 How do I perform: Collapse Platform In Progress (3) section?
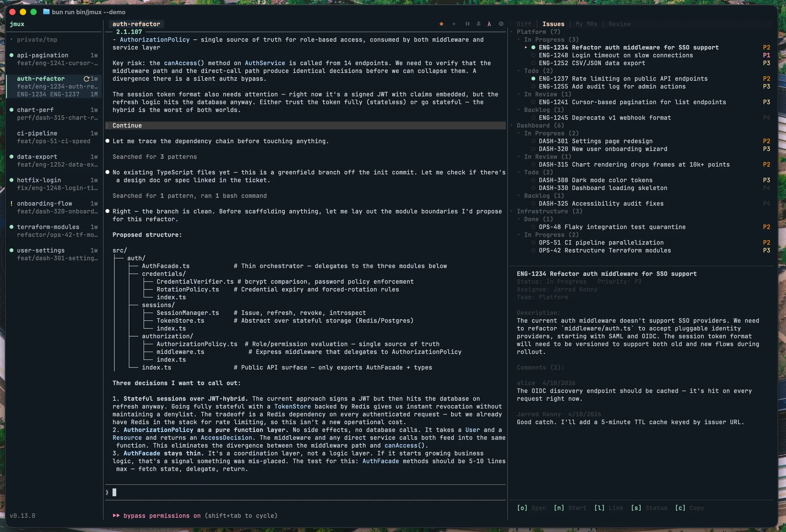point(519,39)
